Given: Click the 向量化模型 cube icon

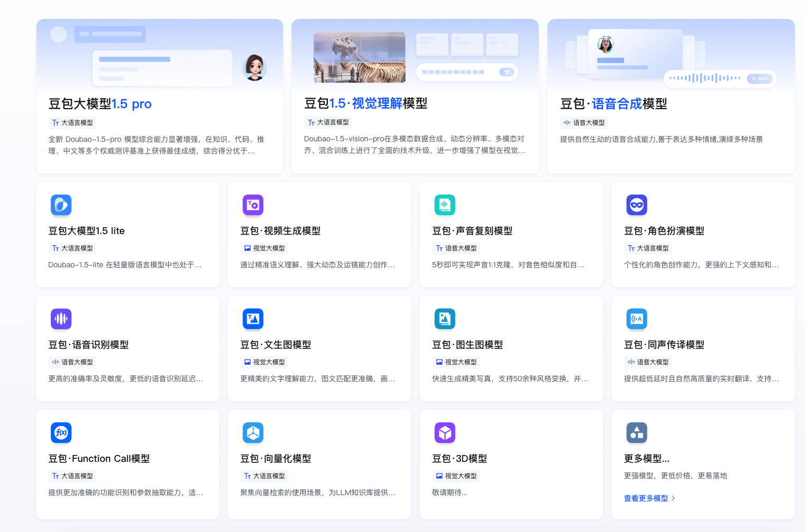Looking at the screenshot, I should point(253,433).
